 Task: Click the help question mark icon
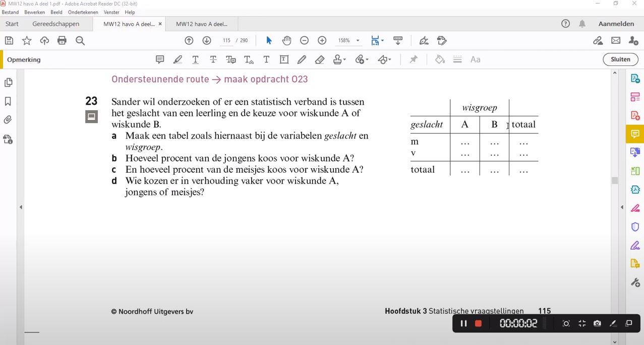(566, 24)
